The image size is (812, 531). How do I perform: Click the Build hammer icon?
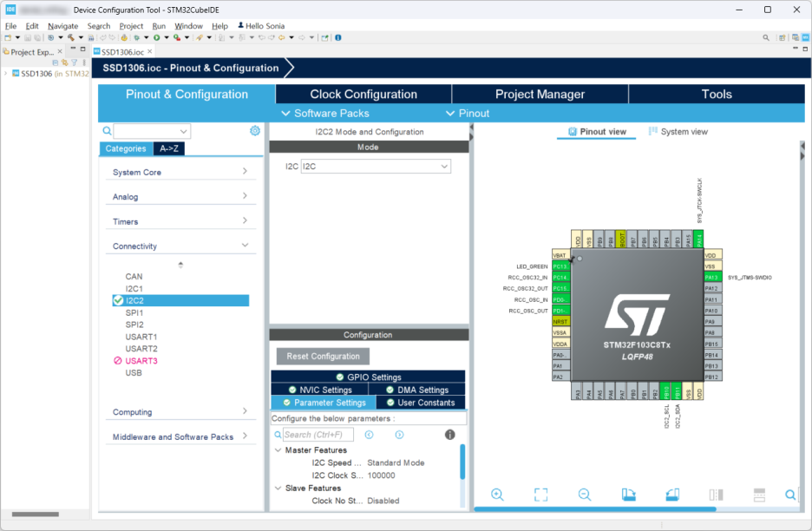click(x=71, y=38)
